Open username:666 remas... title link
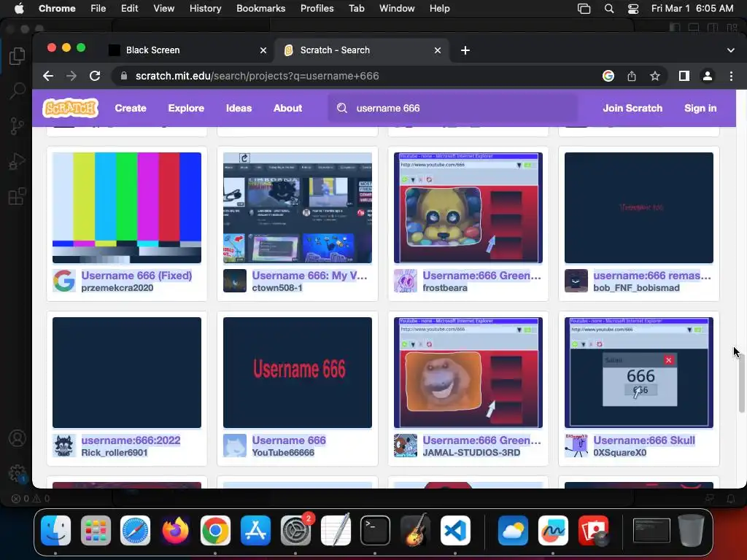The height and width of the screenshot is (560, 747). [652, 276]
